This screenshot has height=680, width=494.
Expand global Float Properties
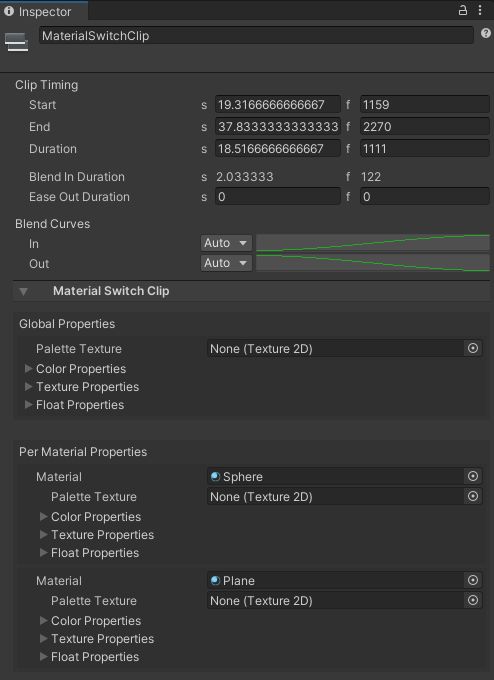tap(29, 405)
